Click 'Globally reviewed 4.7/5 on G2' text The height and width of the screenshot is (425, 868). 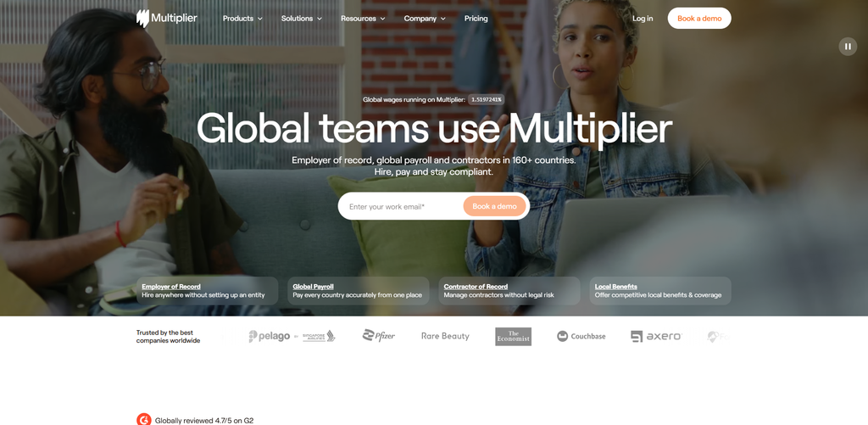[204, 421]
